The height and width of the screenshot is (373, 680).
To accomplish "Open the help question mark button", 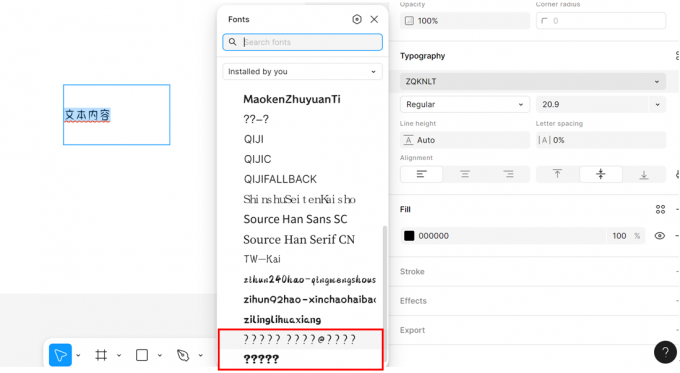I will pos(665,352).
